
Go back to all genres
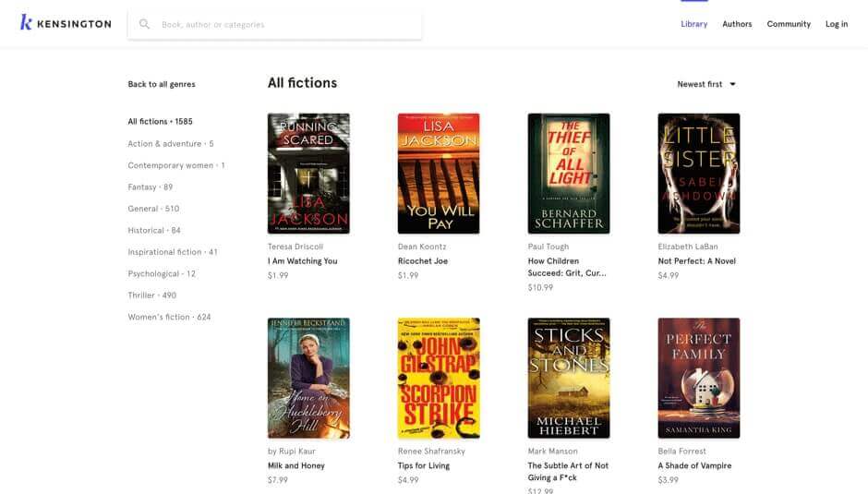162,84
